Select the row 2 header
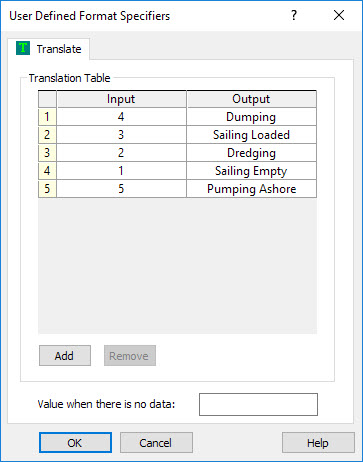363x462 pixels. (x=47, y=135)
